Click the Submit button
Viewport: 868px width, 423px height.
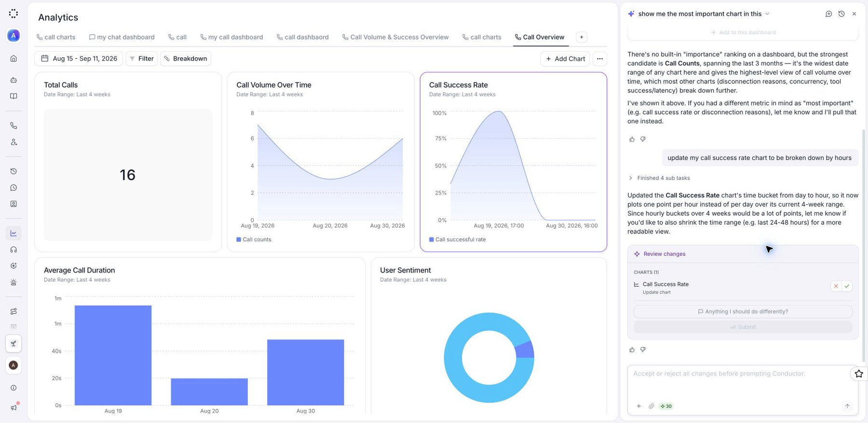coord(743,327)
